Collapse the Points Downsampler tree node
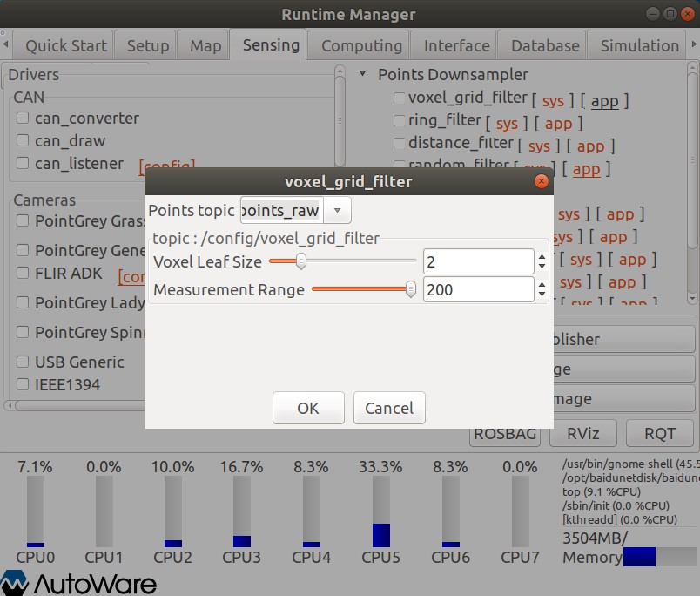This screenshot has width=700, height=596. point(362,73)
